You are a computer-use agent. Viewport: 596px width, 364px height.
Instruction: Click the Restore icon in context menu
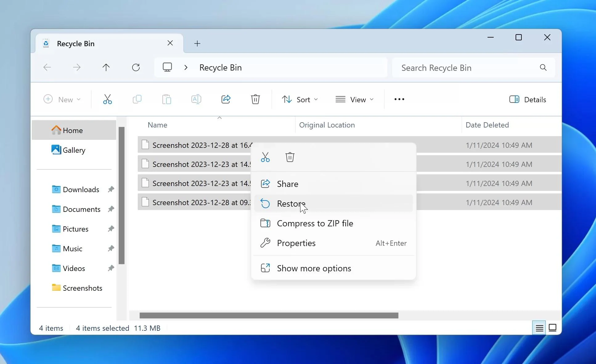point(266,203)
